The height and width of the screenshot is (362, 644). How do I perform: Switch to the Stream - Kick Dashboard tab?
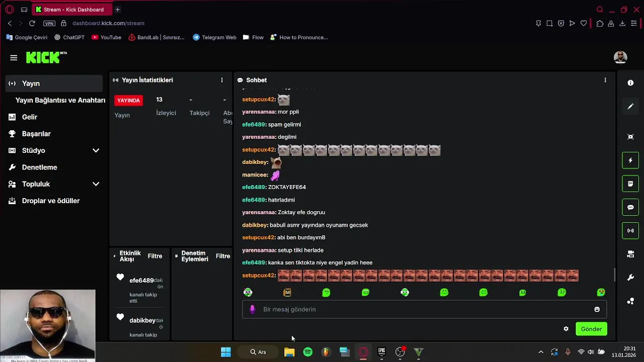(71, 10)
